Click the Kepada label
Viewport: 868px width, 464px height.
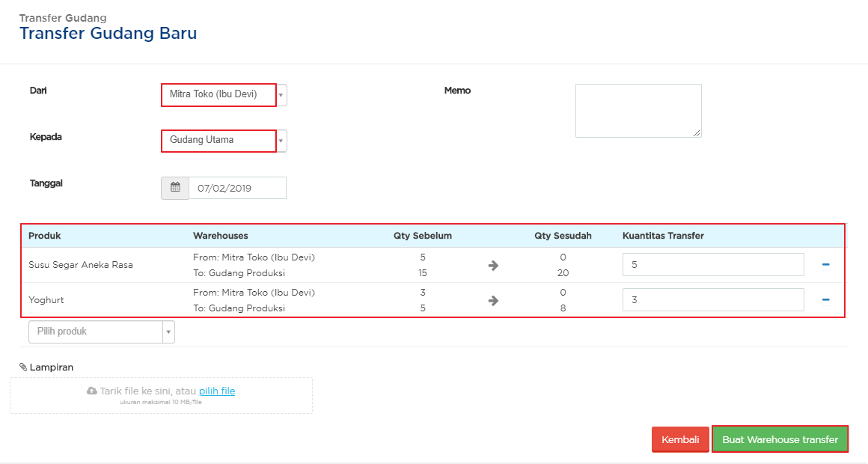(x=46, y=137)
